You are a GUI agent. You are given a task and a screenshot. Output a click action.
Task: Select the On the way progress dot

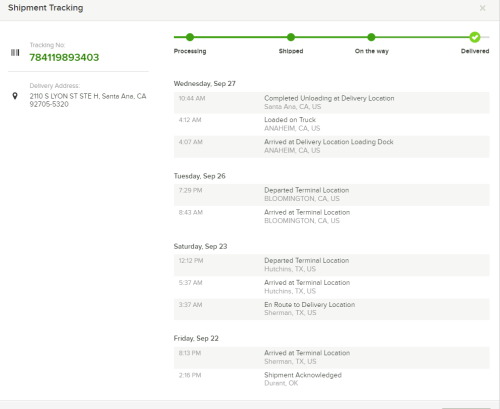(371, 37)
